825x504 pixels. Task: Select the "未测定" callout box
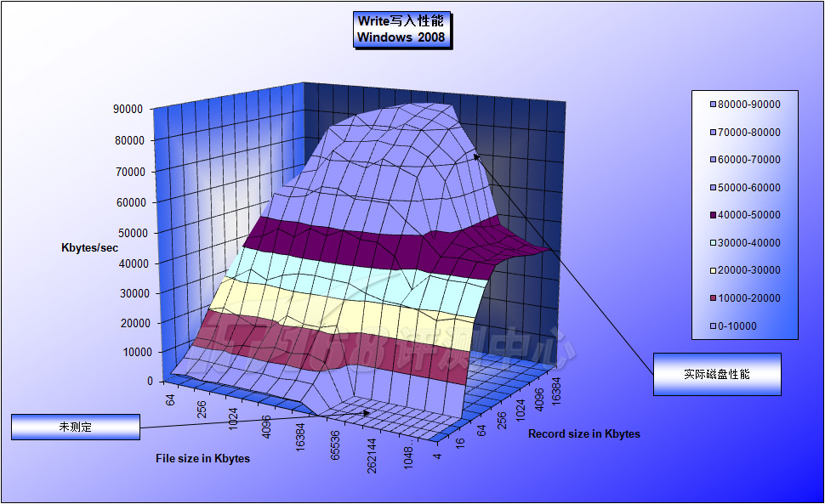[75, 428]
